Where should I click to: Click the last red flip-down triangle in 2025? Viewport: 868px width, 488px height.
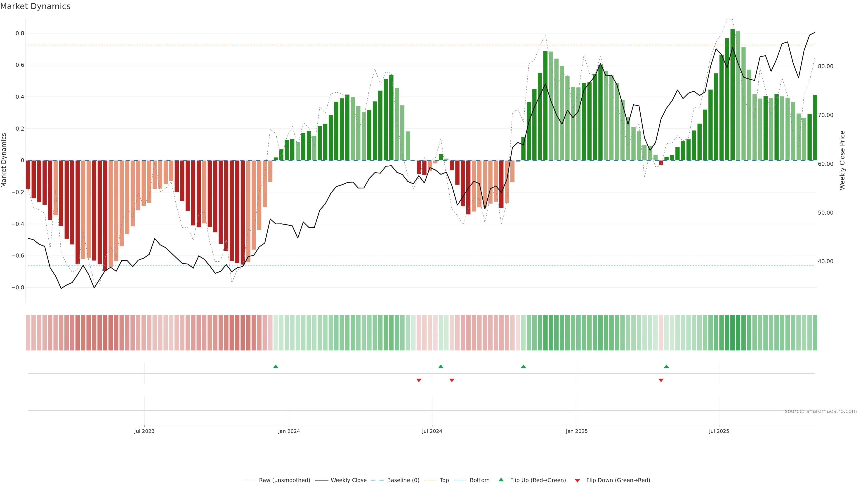click(661, 380)
